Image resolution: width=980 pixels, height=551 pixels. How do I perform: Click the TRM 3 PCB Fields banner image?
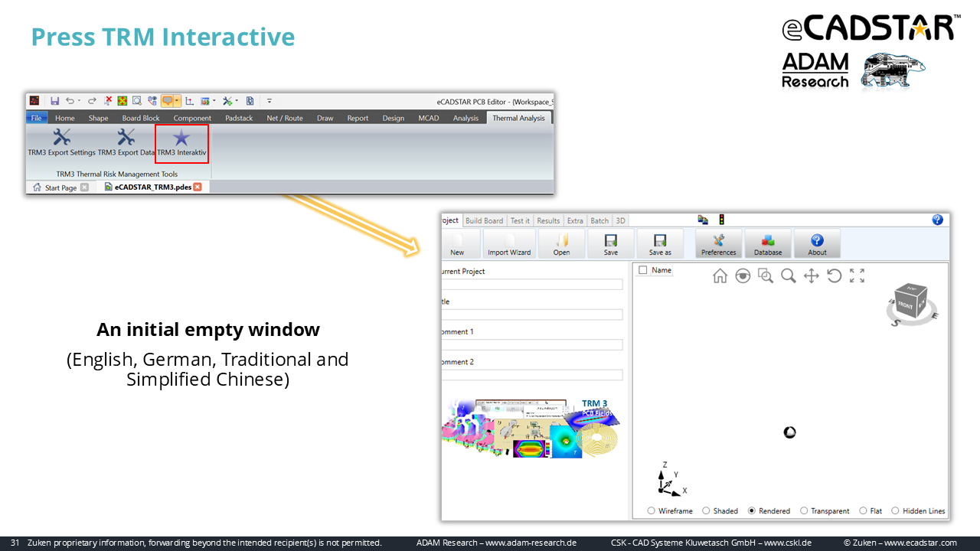[531, 428]
